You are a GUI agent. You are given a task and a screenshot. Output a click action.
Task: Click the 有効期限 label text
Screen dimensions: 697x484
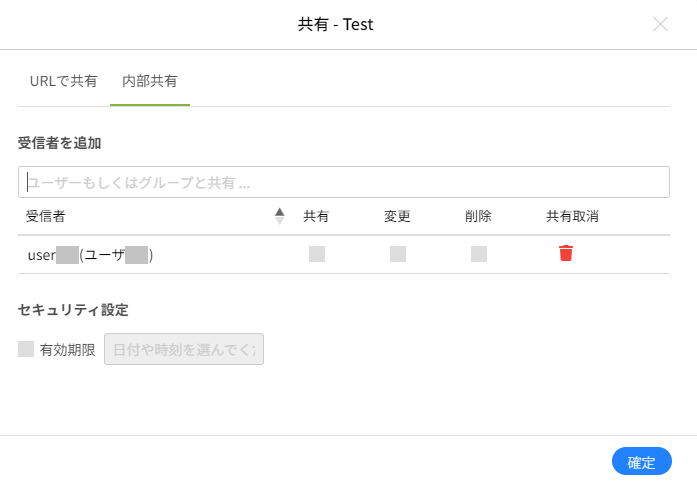pyautogui.click(x=68, y=350)
